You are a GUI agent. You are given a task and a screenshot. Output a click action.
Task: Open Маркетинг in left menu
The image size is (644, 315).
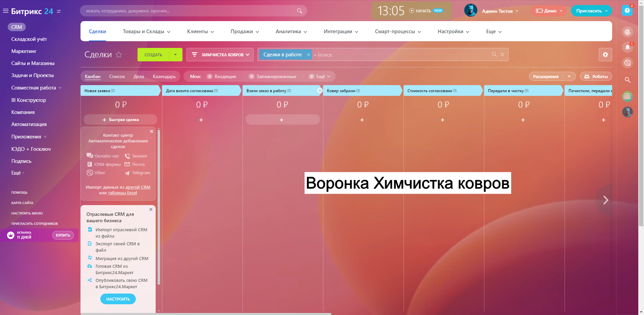coord(24,51)
